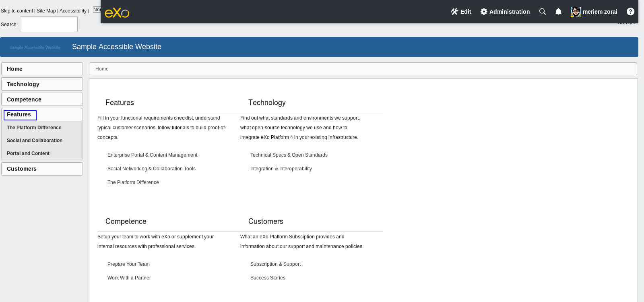Click the Search input field

coord(49,24)
